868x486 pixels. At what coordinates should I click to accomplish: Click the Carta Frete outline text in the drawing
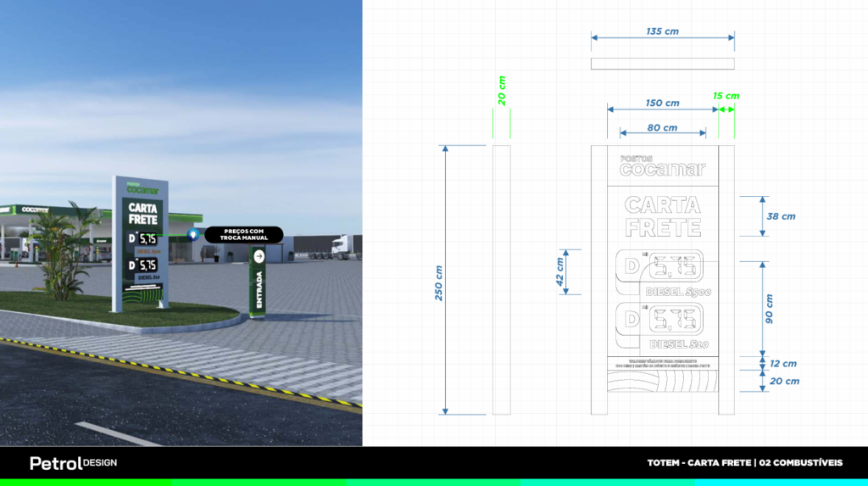(662, 216)
